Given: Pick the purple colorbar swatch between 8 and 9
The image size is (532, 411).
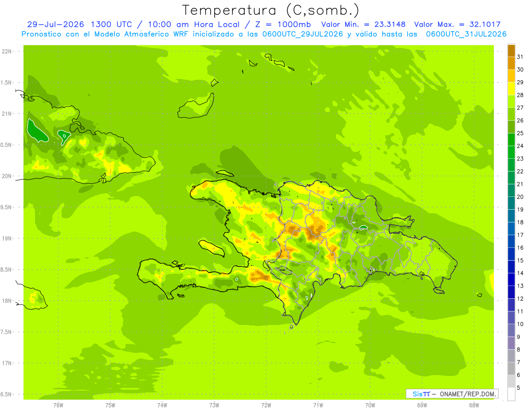Looking at the screenshot, I should point(511,343).
